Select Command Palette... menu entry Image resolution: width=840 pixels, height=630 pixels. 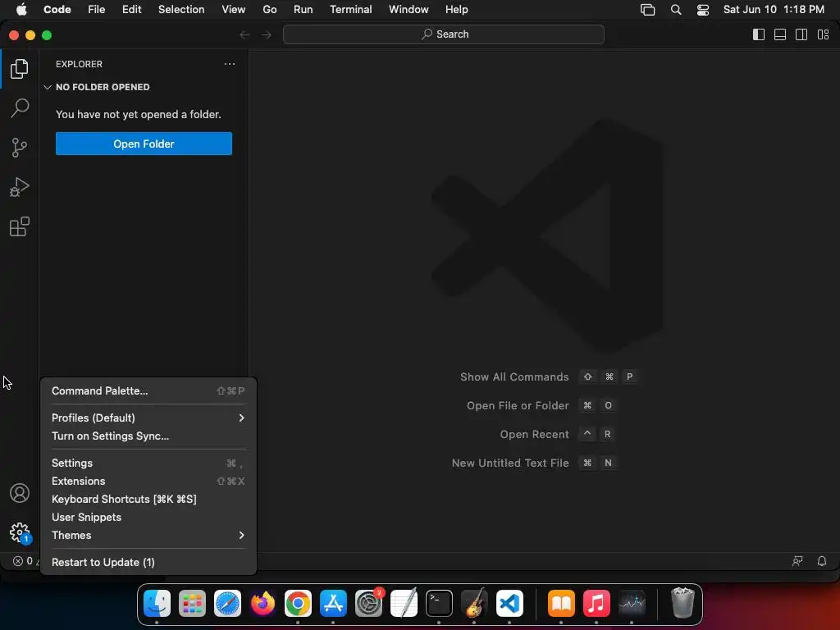(148, 391)
